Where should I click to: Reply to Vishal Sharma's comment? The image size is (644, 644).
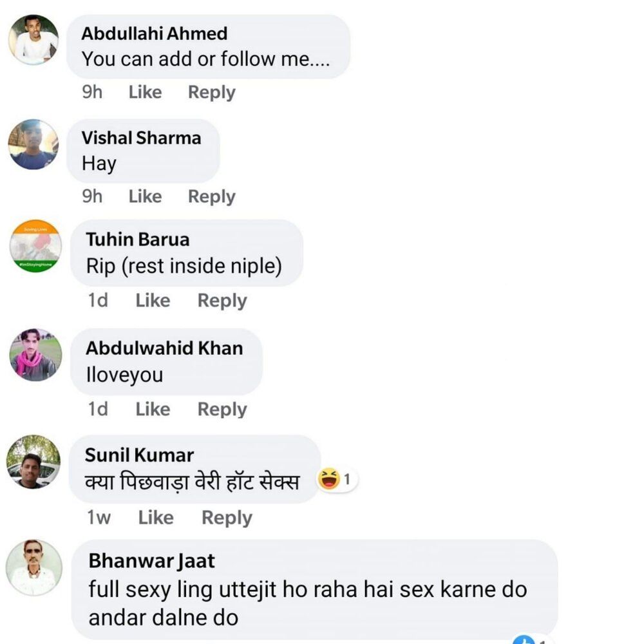pos(211,196)
